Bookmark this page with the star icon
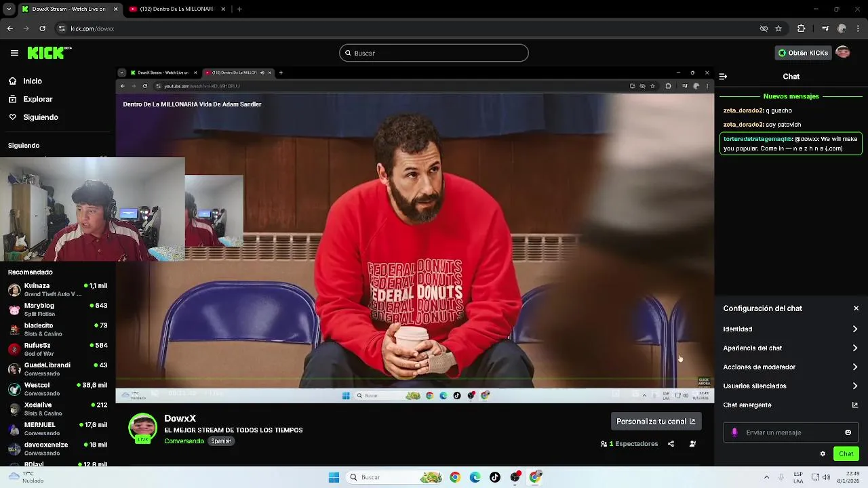Image resolution: width=868 pixels, height=488 pixels. pos(778,28)
